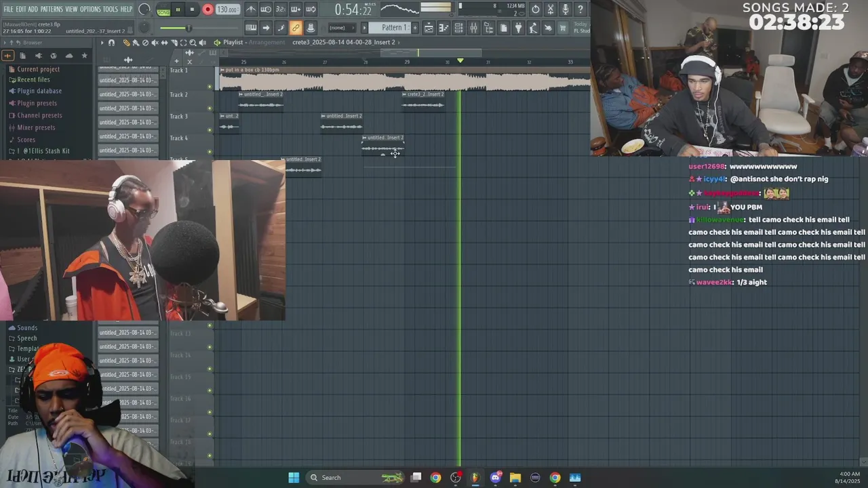The image size is (868, 488).
Task: Select the Draw pencil tool in Playlist
Action: pyautogui.click(x=126, y=43)
